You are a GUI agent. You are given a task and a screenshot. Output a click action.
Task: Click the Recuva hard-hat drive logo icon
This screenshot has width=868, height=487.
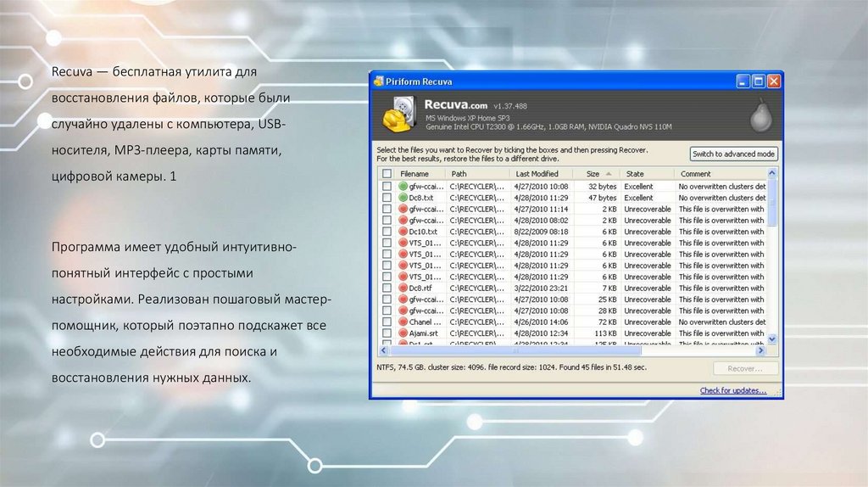click(x=399, y=115)
